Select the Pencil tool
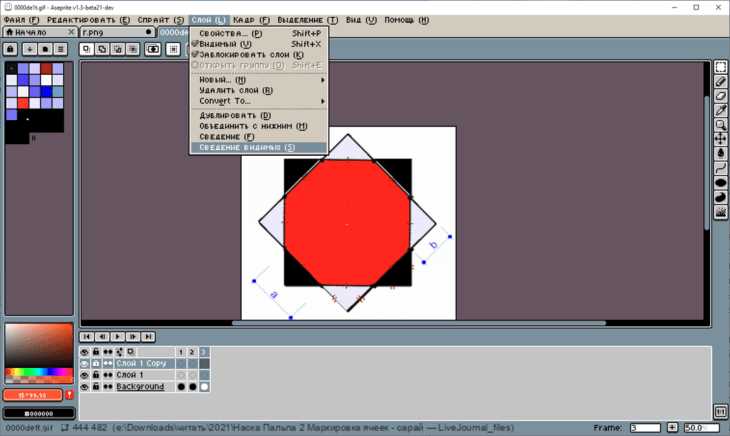 [721, 81]
